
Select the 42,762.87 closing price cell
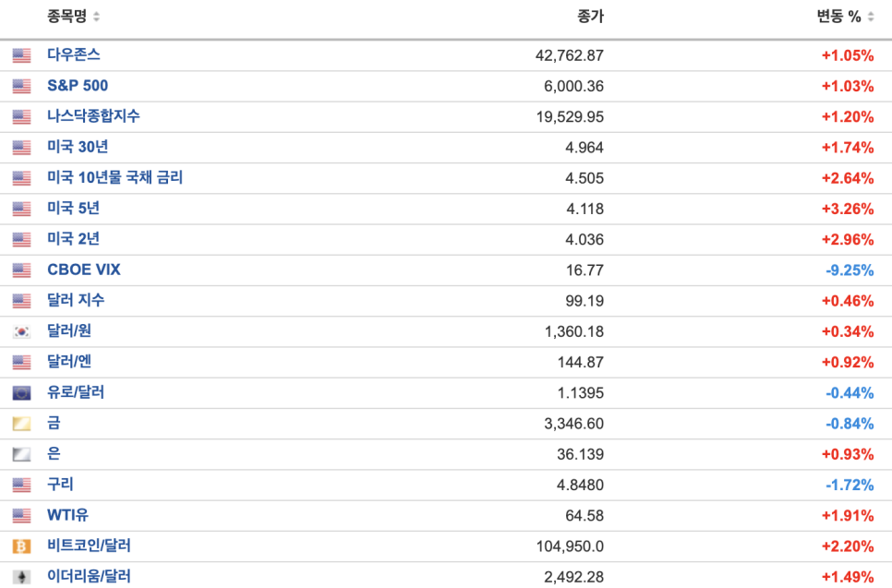(x=570, y=55)
